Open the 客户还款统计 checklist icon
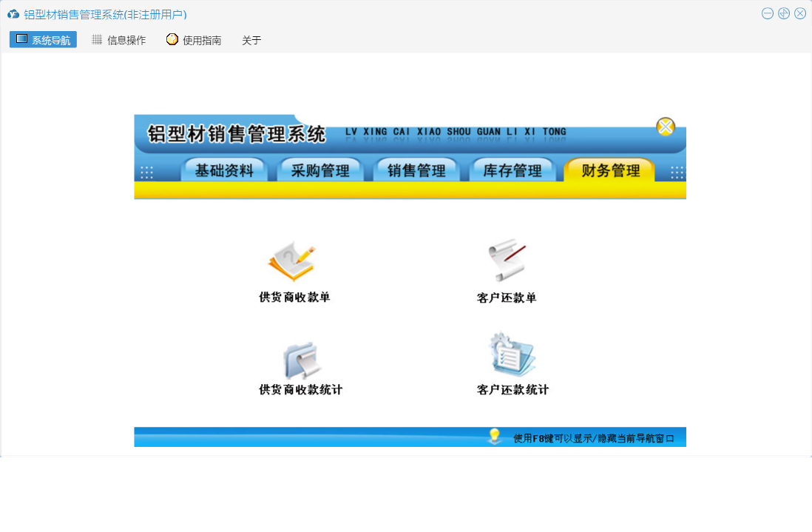The width and height of the screenshot is (812, 532). pos(512,354)
